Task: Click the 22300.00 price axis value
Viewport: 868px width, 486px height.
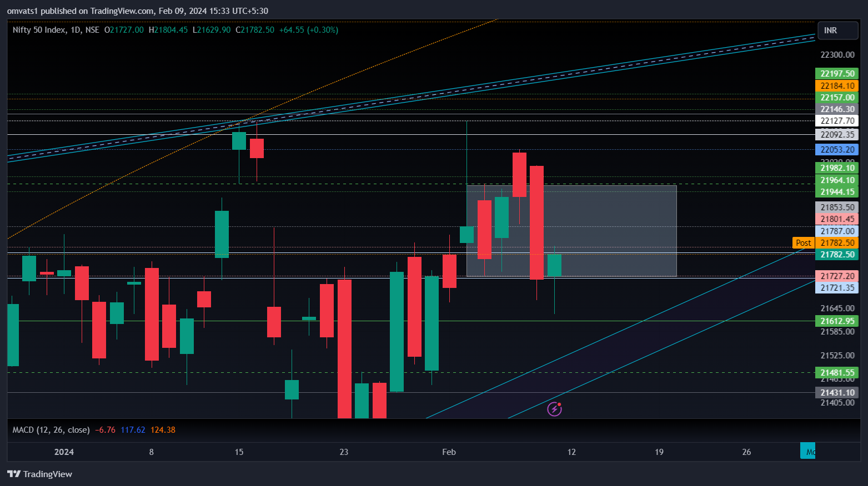Action: pyautogui.click(x=837, y=55)
